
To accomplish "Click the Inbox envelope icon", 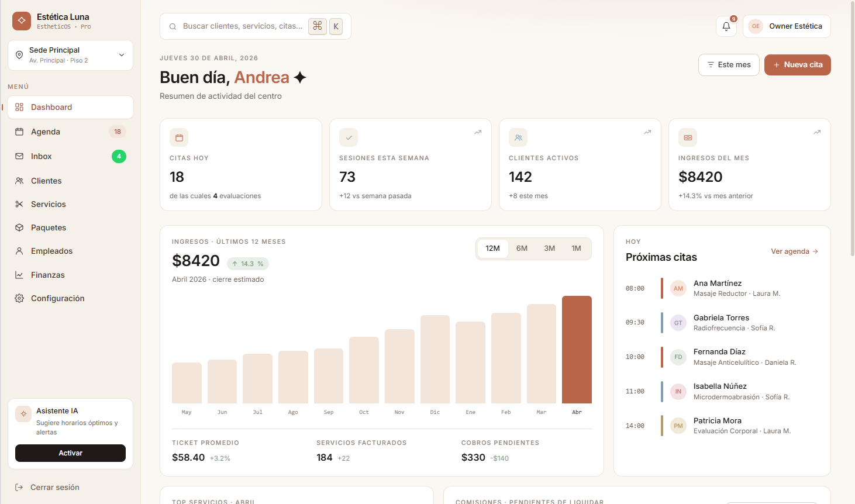I will (x=19, y=156).
